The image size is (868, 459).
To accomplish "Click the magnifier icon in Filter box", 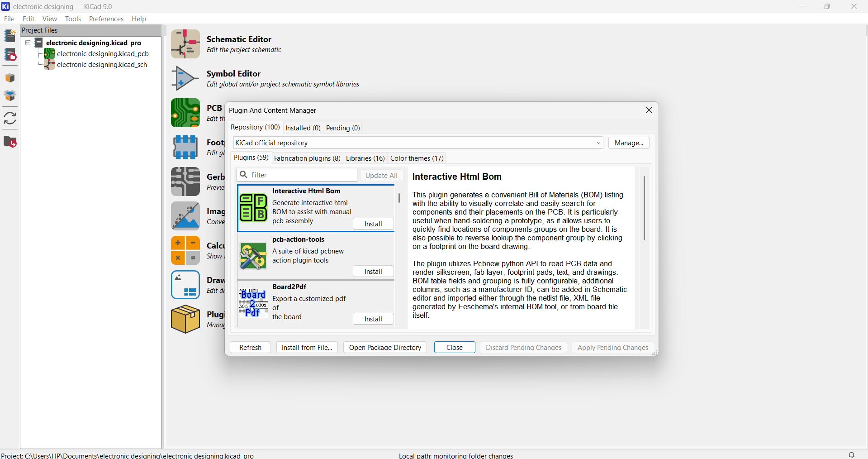I will tap(244, 175).
